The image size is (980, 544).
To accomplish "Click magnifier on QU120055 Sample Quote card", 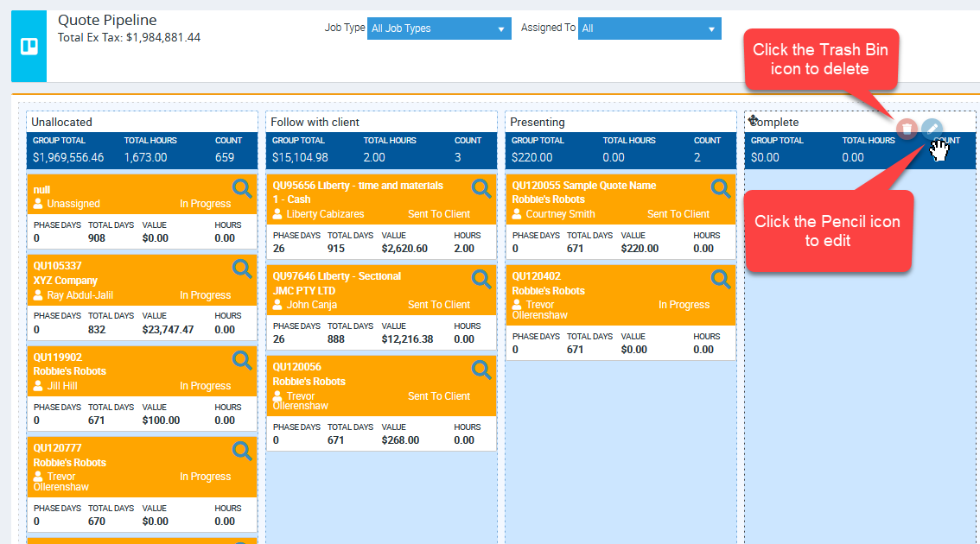I will [x=720, y=187].
